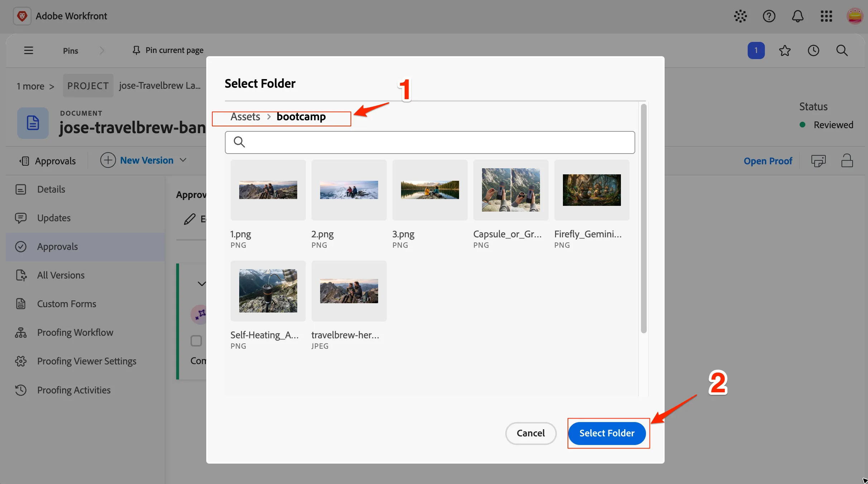Image resolution: width=868 pixels, height=484 pixels.
Task: Select the 2.png thumbnail
Action: [349, 190]
